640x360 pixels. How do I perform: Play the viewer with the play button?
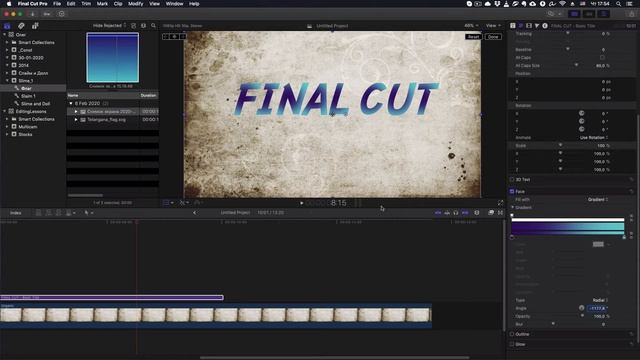point(302,203)
